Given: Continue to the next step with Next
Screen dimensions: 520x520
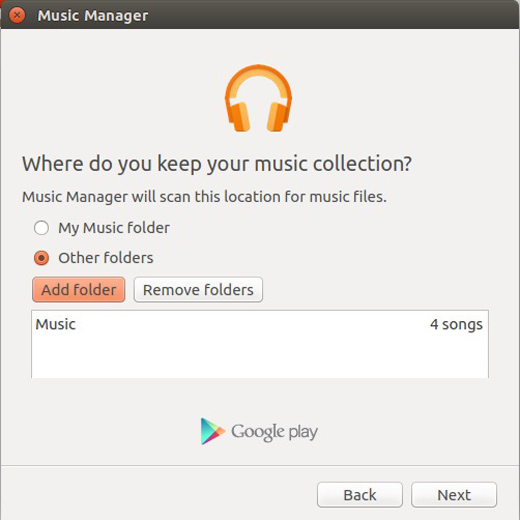Looking at the screenshot, I should [454, 495].
